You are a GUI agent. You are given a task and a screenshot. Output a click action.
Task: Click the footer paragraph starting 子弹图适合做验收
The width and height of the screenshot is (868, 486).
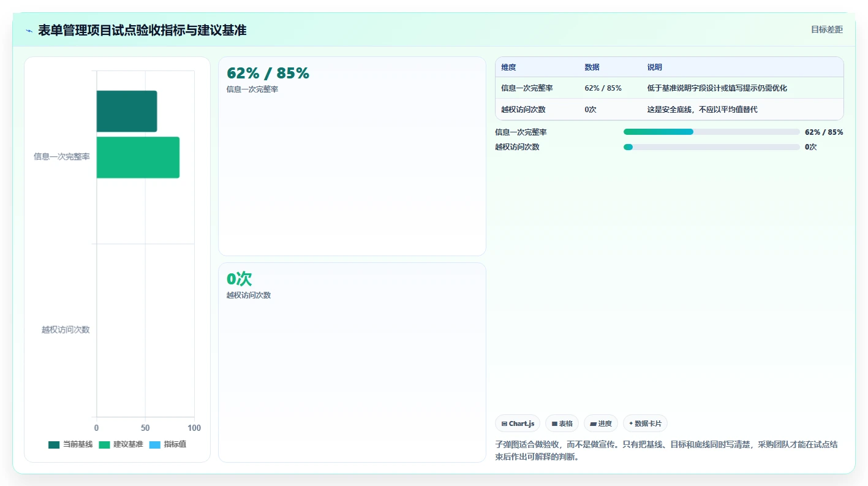(x=666, y=450)
